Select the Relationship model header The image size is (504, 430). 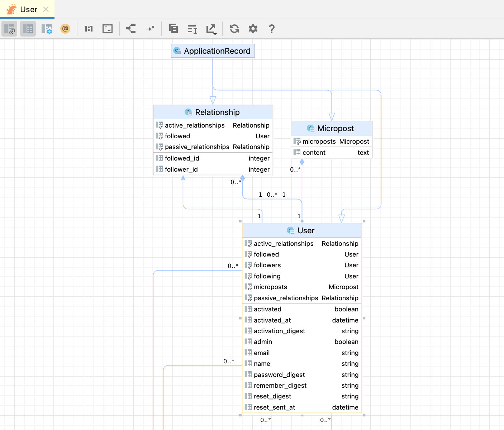213,112
